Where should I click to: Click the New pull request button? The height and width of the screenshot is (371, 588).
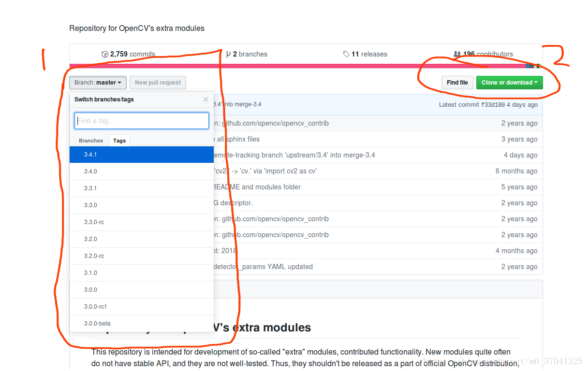point(158,83)
